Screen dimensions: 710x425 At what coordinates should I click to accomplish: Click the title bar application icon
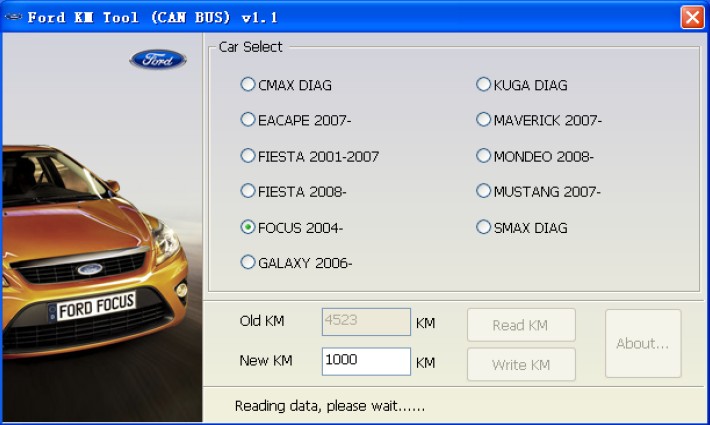coord(13,17)
